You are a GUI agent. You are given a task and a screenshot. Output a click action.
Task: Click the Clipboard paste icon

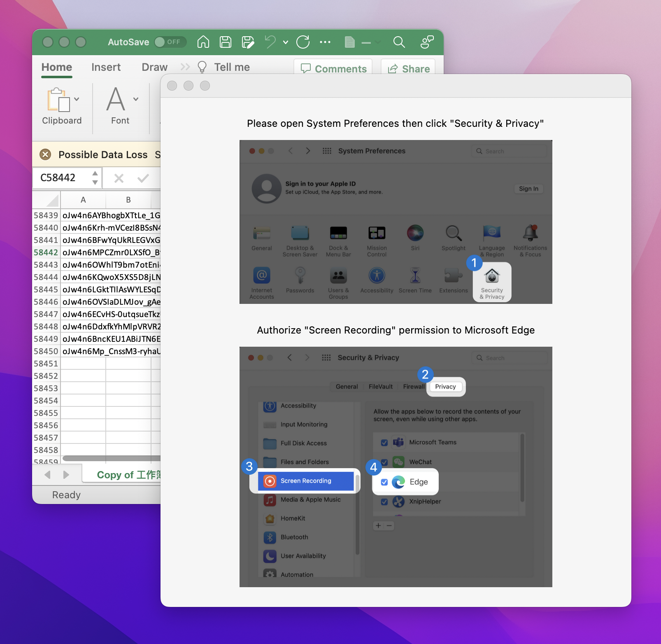(x=58, y=100)
